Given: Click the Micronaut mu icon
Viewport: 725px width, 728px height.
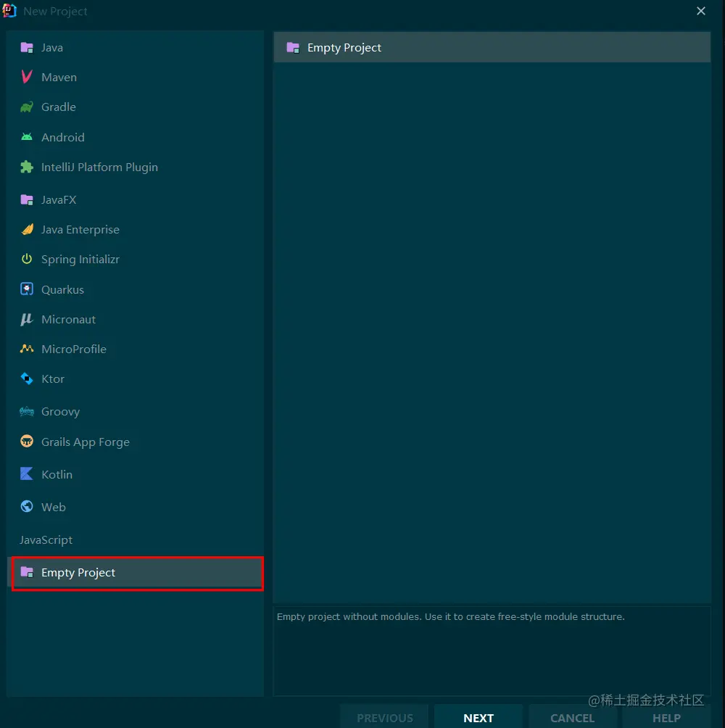Looking at the screenshot, I should coord(27,320).
